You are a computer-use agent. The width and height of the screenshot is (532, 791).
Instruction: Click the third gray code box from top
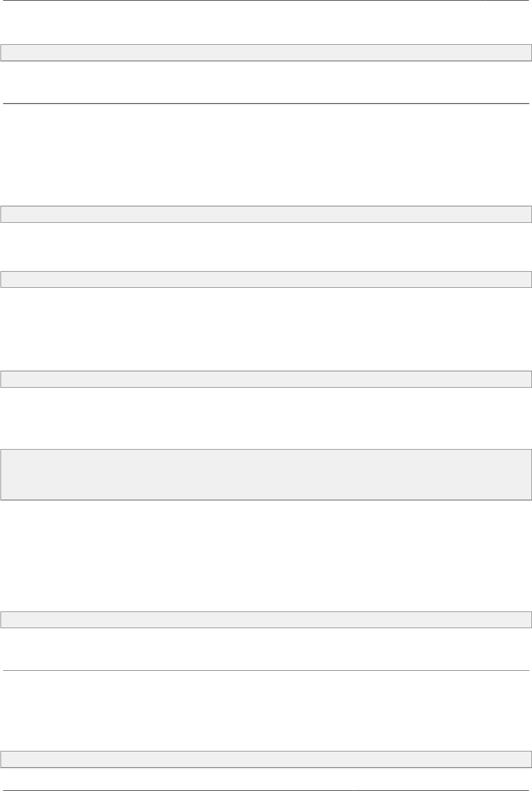tap(266, 279)
